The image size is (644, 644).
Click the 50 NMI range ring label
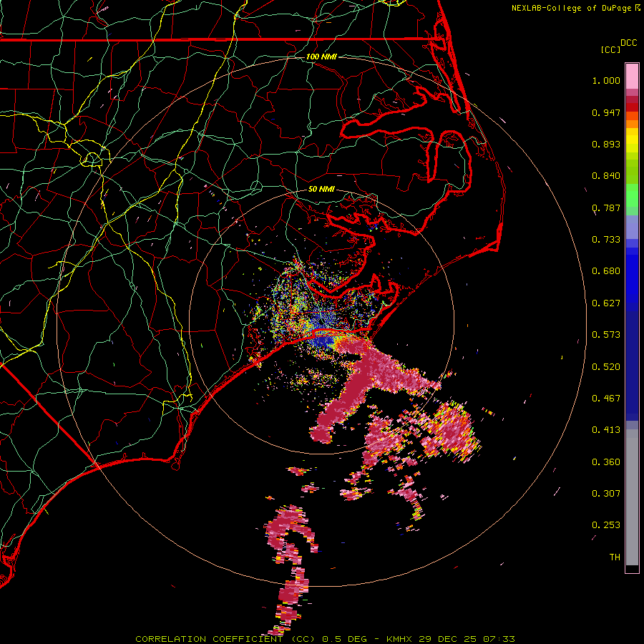(x=321, y=190)
